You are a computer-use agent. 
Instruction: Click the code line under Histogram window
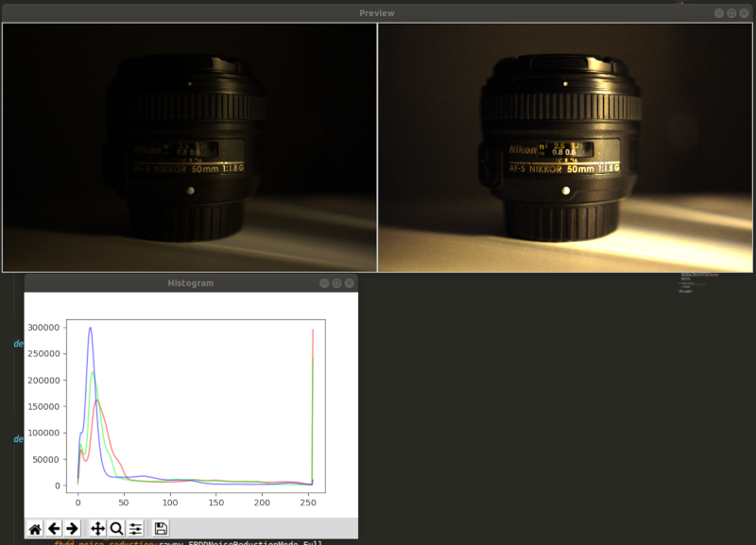(188, 542)
